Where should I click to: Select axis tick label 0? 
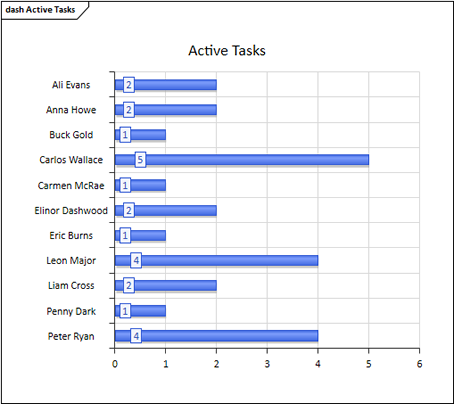pyautogui.click(x=115, y=364)
